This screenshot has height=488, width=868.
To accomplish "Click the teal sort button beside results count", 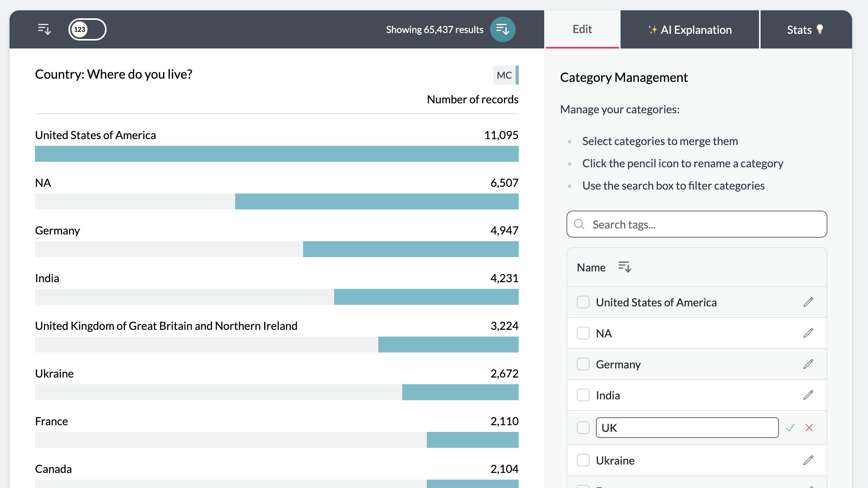I will point(502,29).
